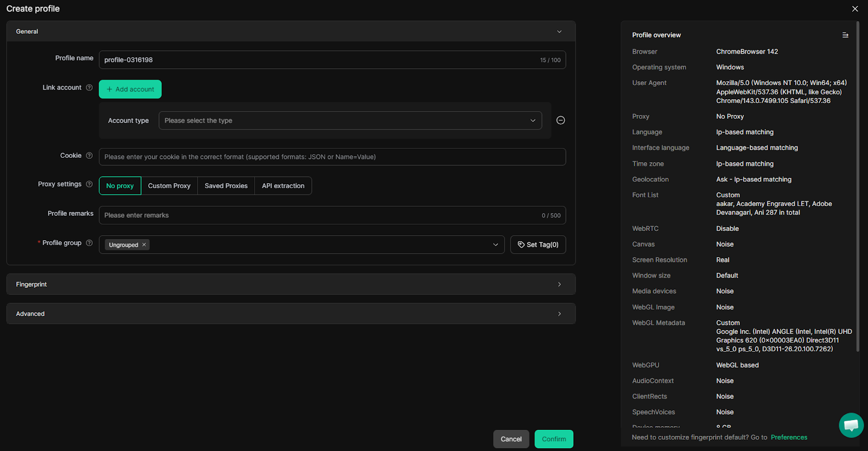Click the Profile group help icon
868x451 pixels.
pos(90,243)
